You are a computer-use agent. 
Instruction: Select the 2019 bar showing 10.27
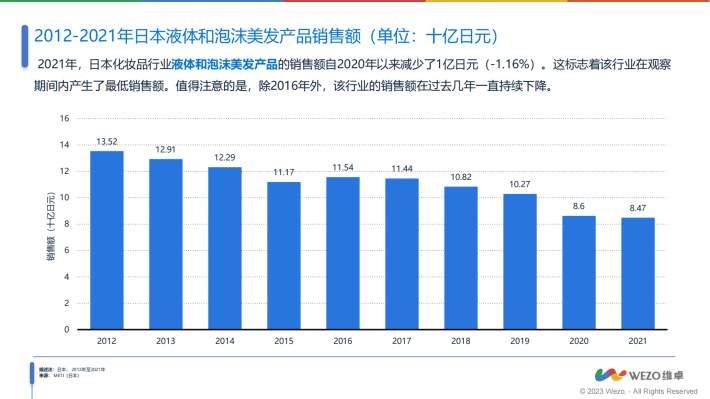click(520, 261)
